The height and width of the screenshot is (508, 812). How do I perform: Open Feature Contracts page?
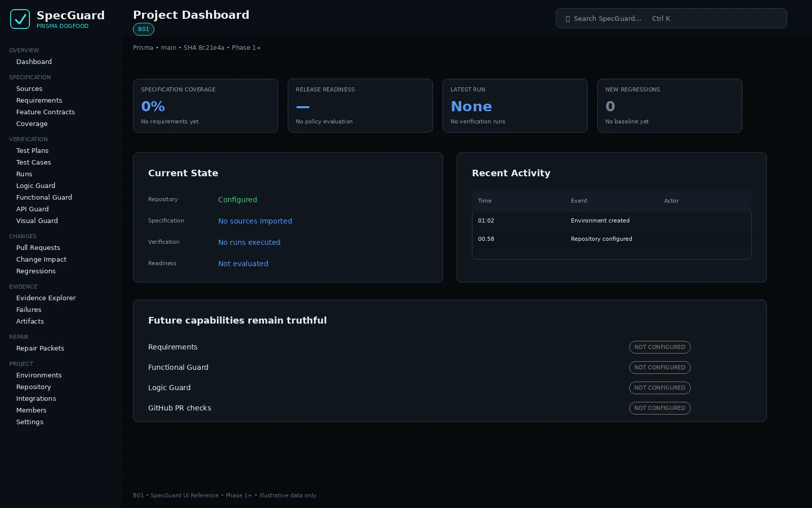pyautogui.click(x=46, y=112)
